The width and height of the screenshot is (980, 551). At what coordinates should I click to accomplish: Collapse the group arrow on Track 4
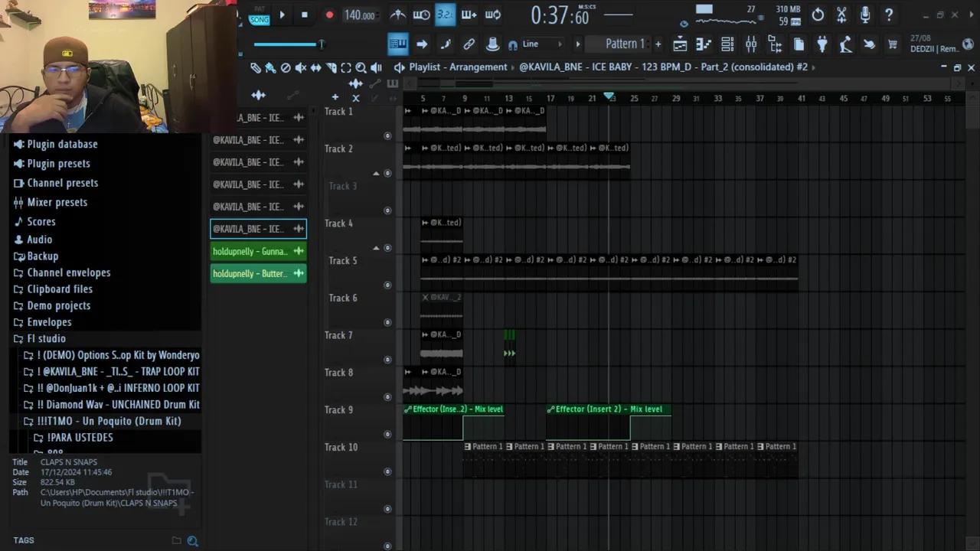pyautogui.click(x=376, y=248)
